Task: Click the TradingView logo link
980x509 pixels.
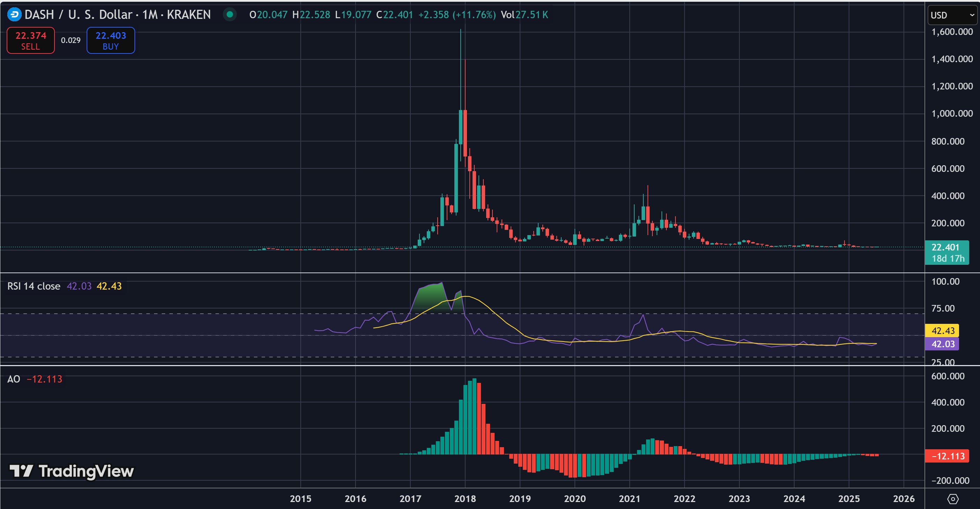Action: pyautogui.click(x=72, y=471)
